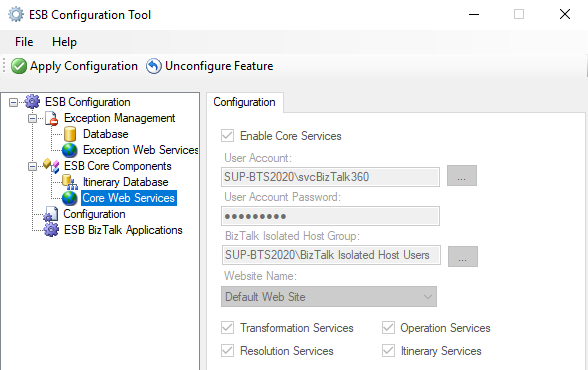
Task: Select the Core Web Services tree label
Action: [129, 198]
